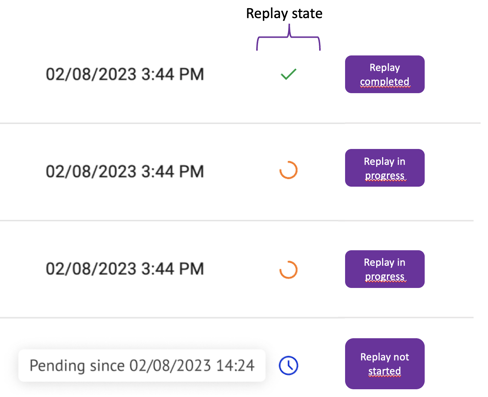Select the Replay not started purple label
Image resolution: width=488 pixels, height=397 pixels.
pos(385,364)
